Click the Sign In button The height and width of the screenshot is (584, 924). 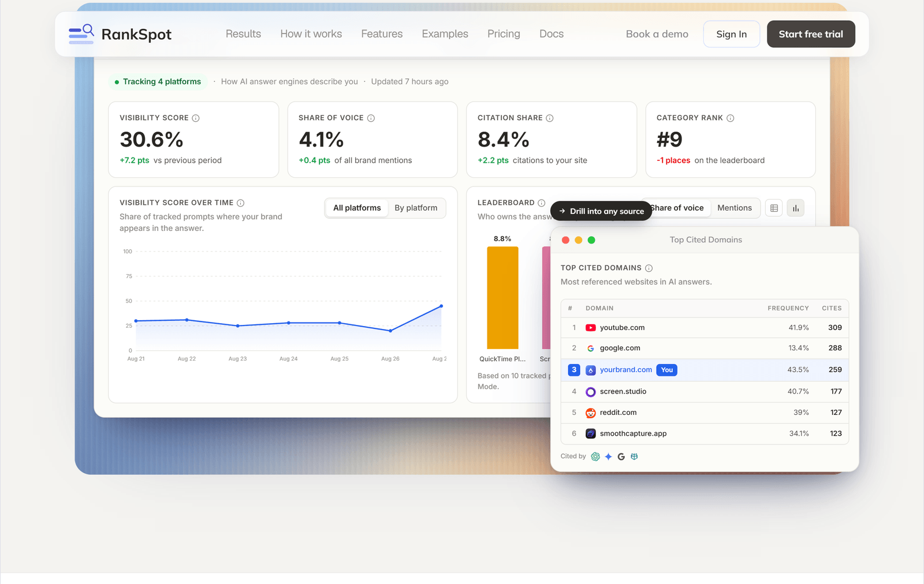(732, 34)
